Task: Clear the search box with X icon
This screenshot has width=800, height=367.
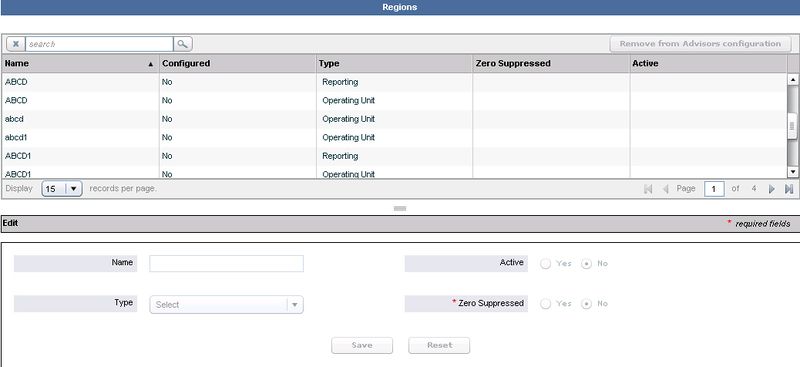Action: pos(16,44)
